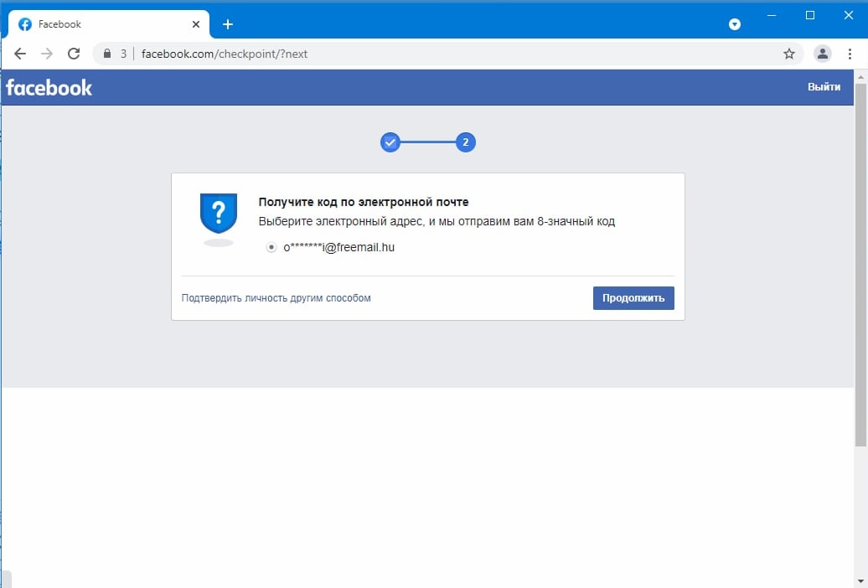Click the vertical scrollbar thumb

pos(860,265)
